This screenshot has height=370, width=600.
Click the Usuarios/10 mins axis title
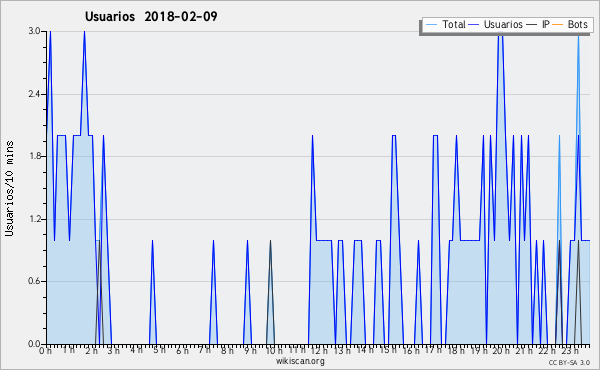tap(9, 189)
